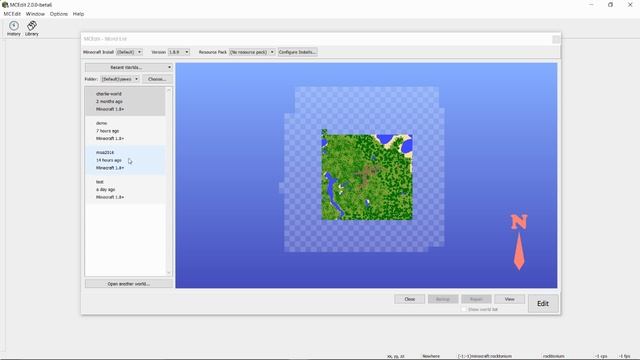This screenshot has height=360, width=640.
Task: Open the Options menu
Action: pos(59,14)
